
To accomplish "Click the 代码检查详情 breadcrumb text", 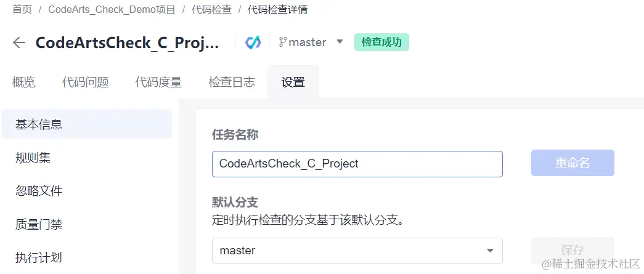I will [278, 9].
